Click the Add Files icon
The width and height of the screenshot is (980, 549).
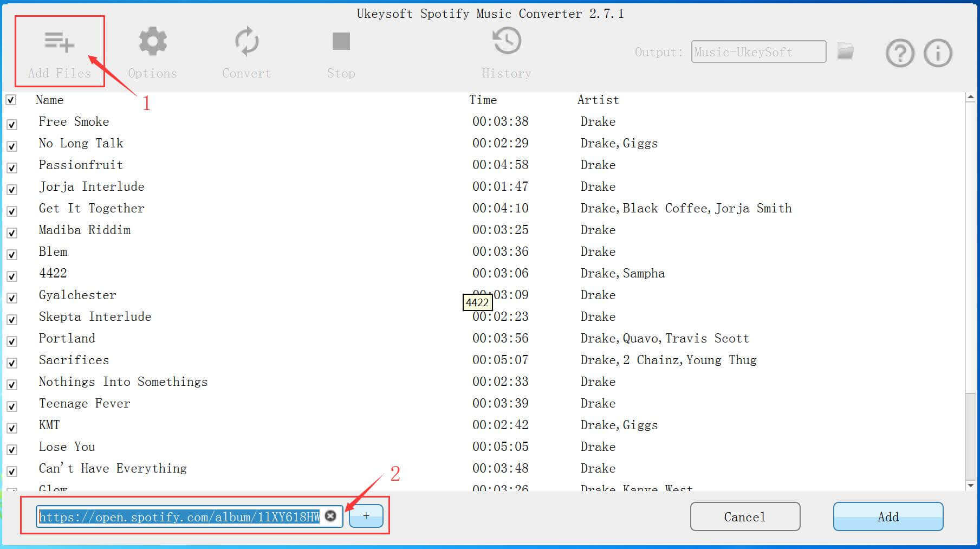pos(59,42)
